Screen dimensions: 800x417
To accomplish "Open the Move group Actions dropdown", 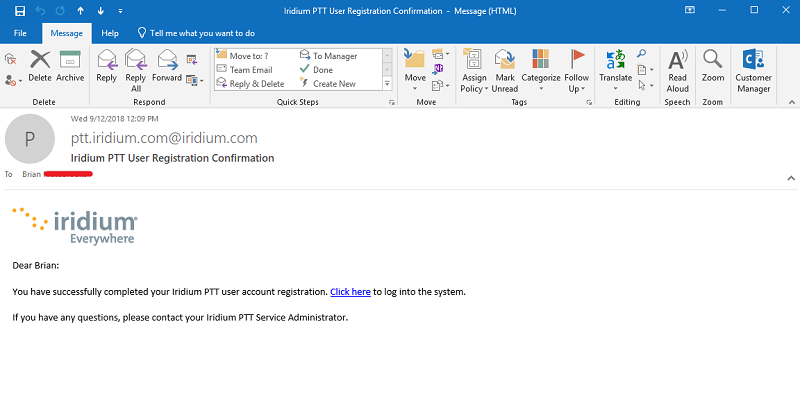I will click(x=440, y=85).
